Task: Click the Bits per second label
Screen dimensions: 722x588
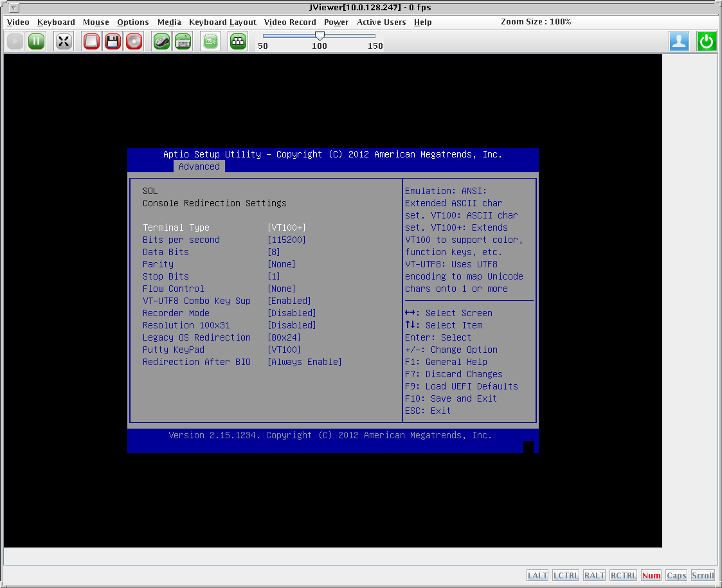Action: pos(181,240)
